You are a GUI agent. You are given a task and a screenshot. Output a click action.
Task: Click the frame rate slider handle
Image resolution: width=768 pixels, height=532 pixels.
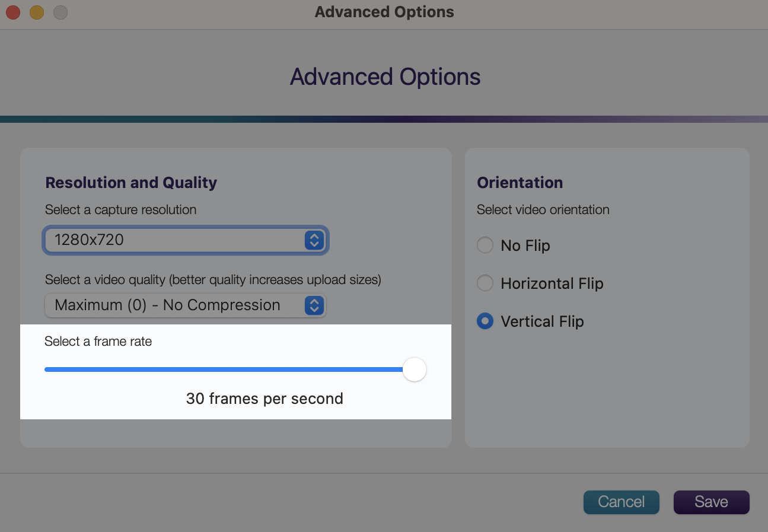[x=415, y=369]
